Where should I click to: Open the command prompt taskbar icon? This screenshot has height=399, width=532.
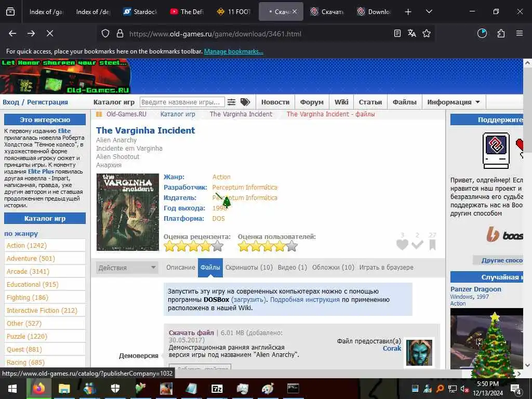[x=293, y=388]
